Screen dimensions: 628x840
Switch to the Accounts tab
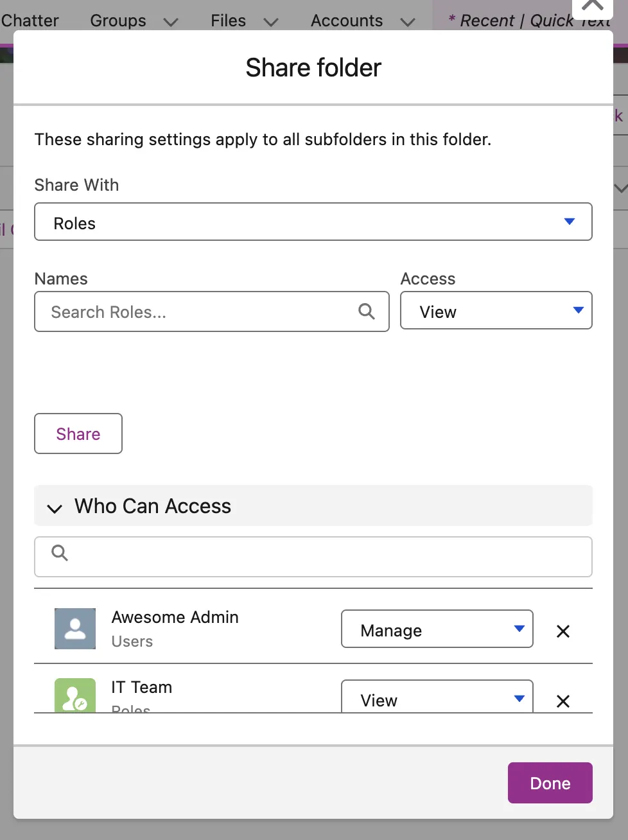point(347,21)
